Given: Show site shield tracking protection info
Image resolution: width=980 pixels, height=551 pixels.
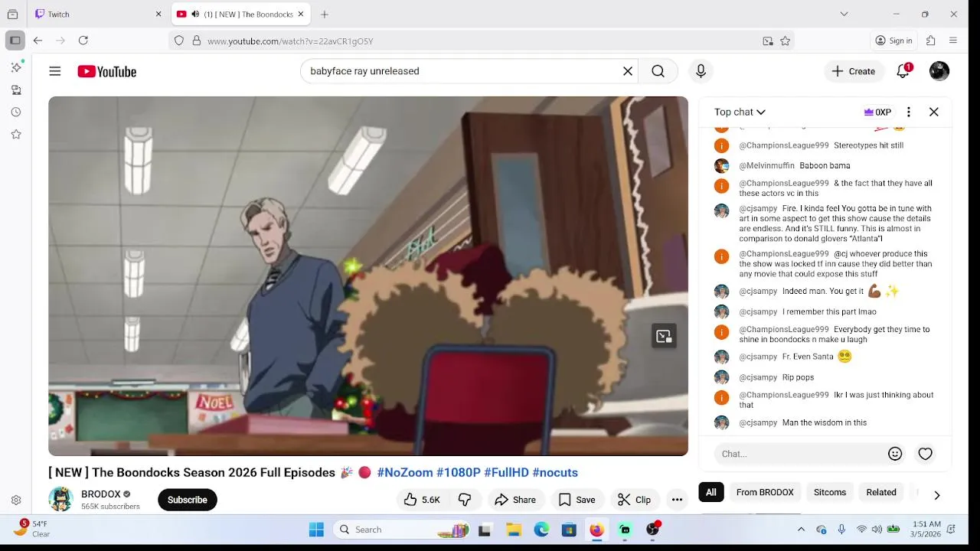Looking at the screenshot, I should 179,41.
